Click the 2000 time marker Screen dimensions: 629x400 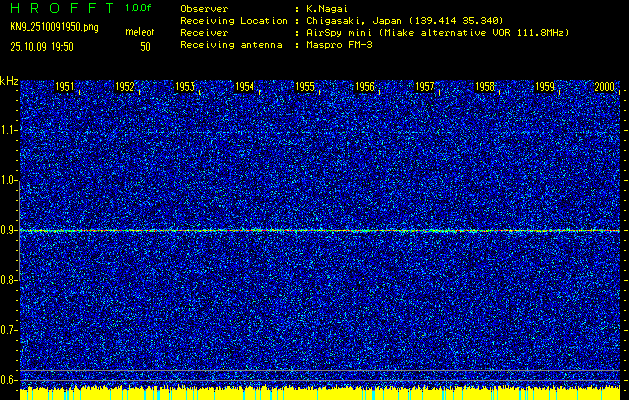(604, 88)
